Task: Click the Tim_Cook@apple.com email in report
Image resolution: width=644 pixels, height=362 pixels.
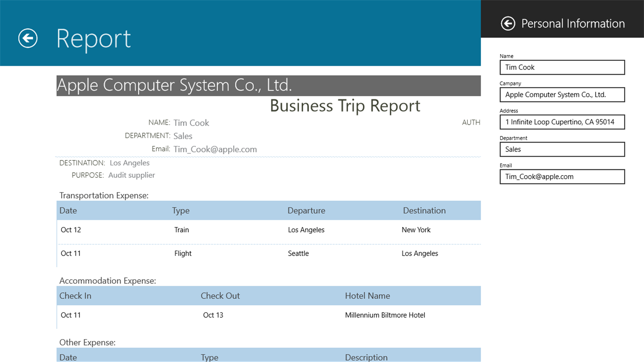Action: (215, 149)
